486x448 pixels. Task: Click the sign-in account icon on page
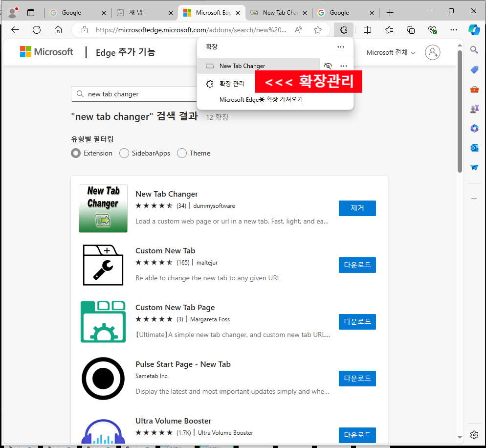tap(432, 52)
